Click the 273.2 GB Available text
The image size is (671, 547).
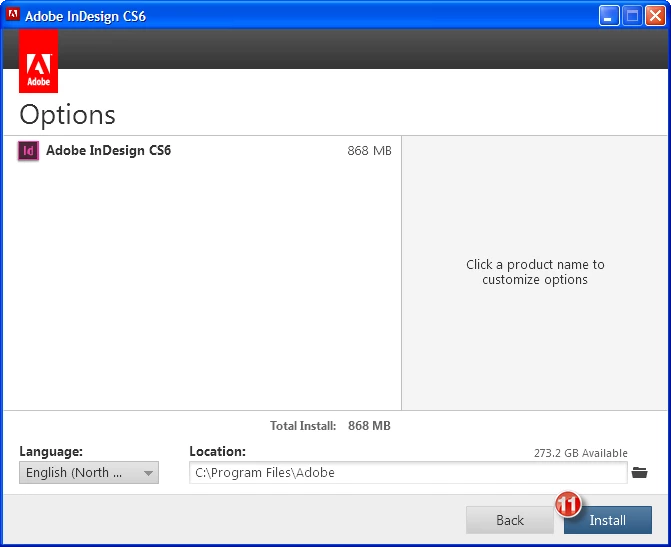(x=581, y=453)
